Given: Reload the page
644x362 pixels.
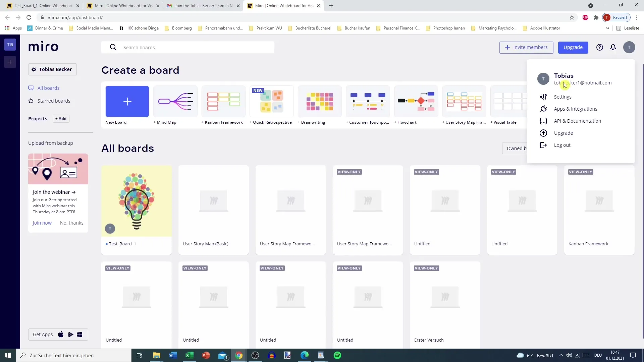Looking at the screenshot, I should click(x=29, y=17).
